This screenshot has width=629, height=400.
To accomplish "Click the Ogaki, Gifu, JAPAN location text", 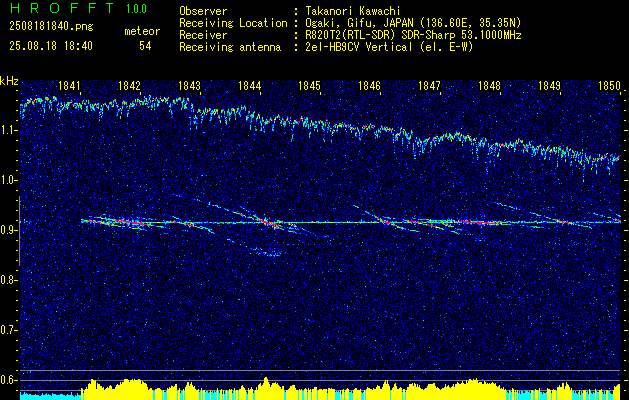I will (412, 23).
